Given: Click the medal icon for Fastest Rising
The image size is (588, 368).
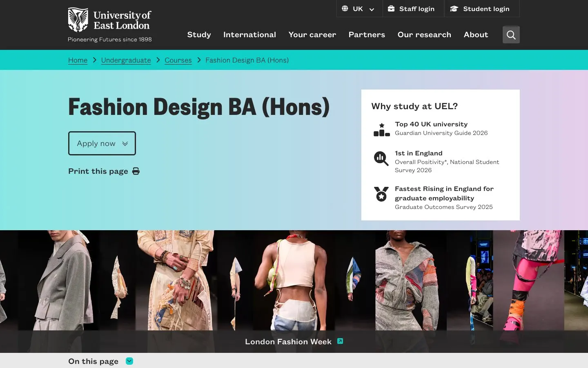Looking at the screenshot, I should pos(381,194).
